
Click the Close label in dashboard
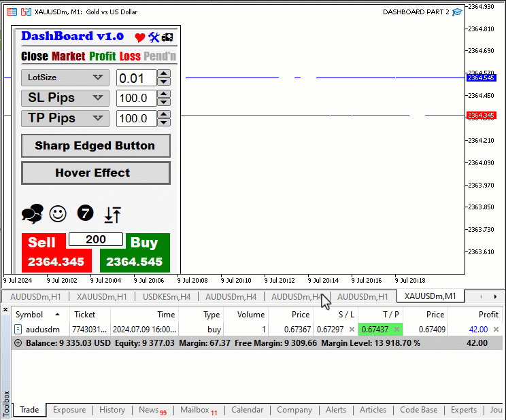coord(35,56)
